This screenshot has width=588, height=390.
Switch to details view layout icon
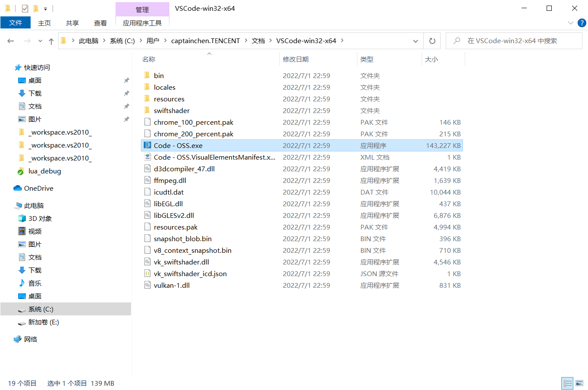(x=567, y=383)
